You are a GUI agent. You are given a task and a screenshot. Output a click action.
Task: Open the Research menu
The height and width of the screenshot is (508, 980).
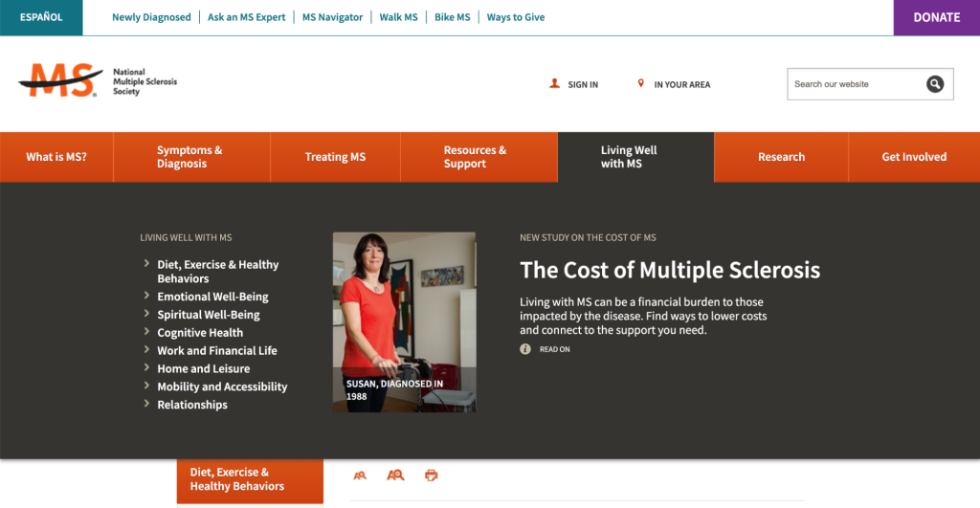(x=781, y=157)
